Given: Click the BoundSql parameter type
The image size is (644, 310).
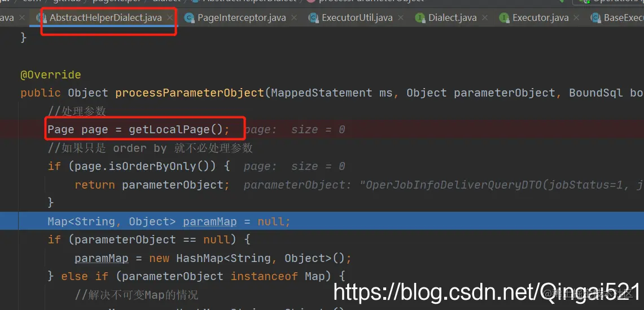Looking at the screenshot, I should [x=596, y=93].
